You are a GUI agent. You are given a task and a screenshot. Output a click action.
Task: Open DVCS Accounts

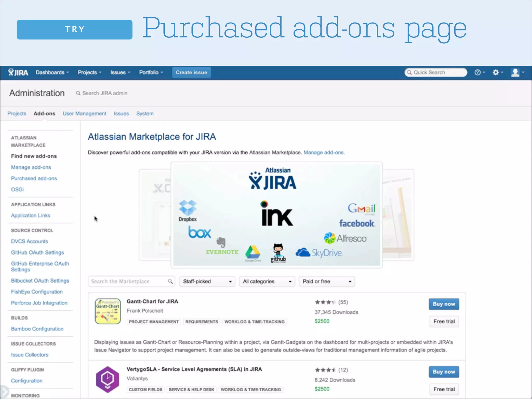tap(29, 241)
